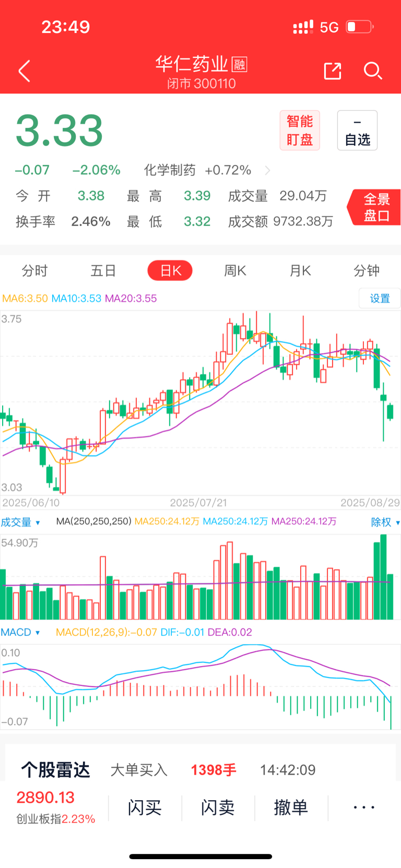Open 个股雷达 stock radar panel
The height and width of the screenshot is (868, 401).
click(55, 770)
